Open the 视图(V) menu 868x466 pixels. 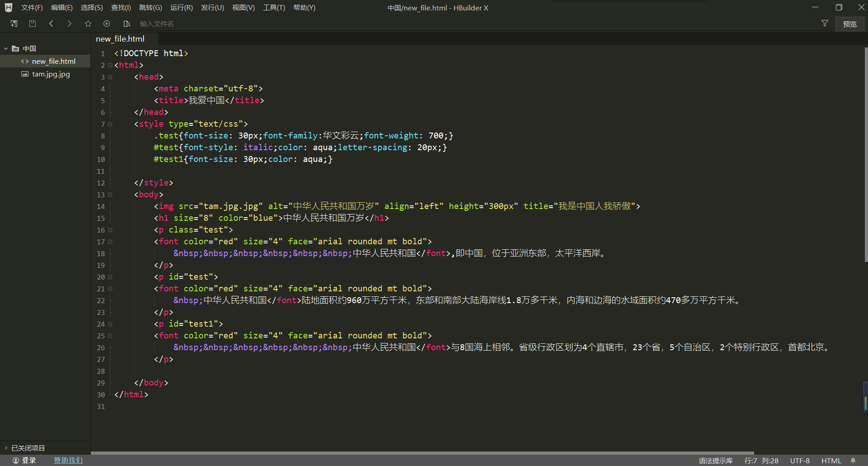coord(243,8)
